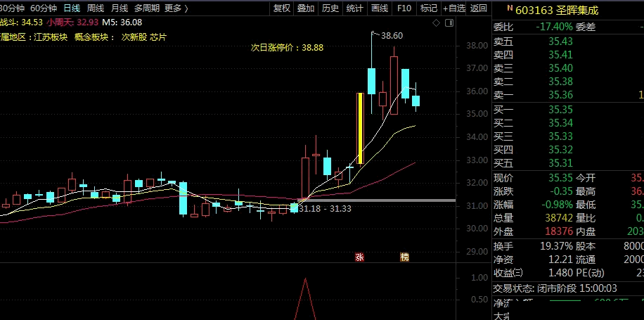This screenshot has height=320, width=644.
Task: Click the diamond icon above the chart
Action: coord(436,23)
